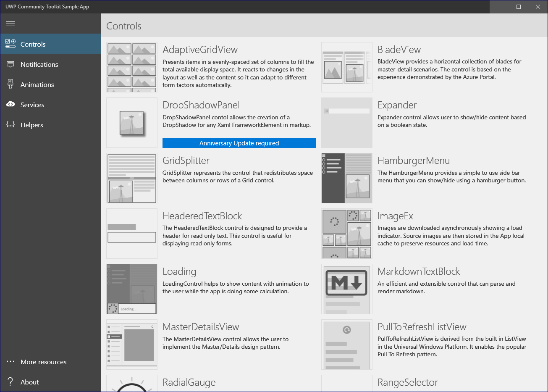548x392 pixels.
Task: Open the AdaptiveGridView sample title
Action: coord(200,50)
